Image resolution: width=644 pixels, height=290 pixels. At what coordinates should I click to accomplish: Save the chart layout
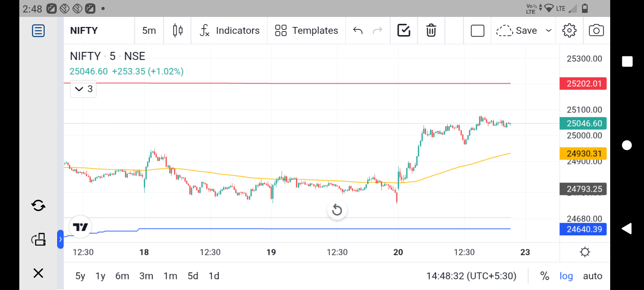[x=516, y=31]
